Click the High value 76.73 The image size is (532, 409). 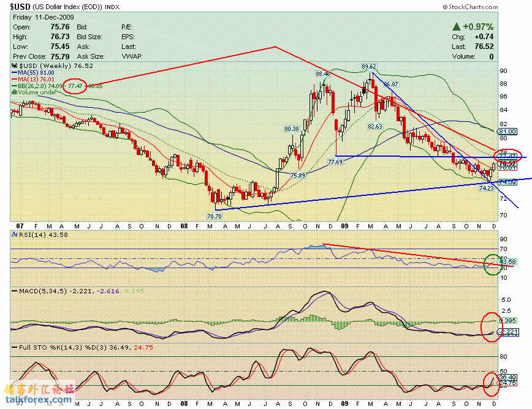60,37
